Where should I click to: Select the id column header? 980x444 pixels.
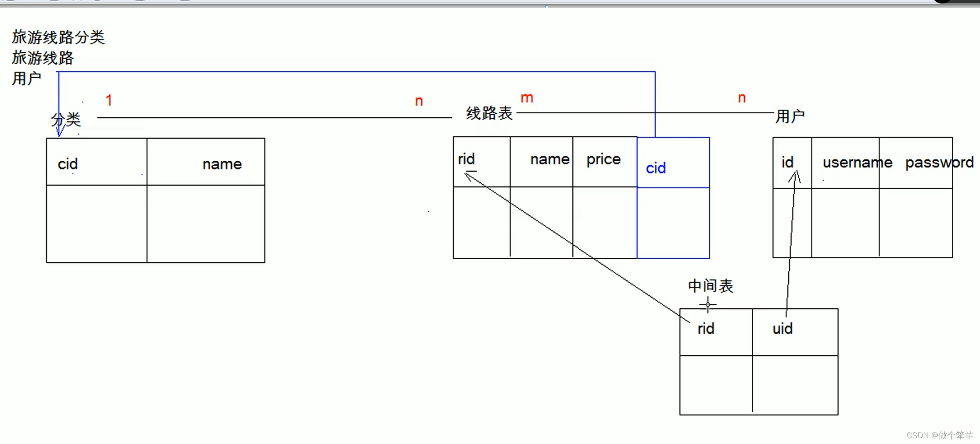point(787,162)
